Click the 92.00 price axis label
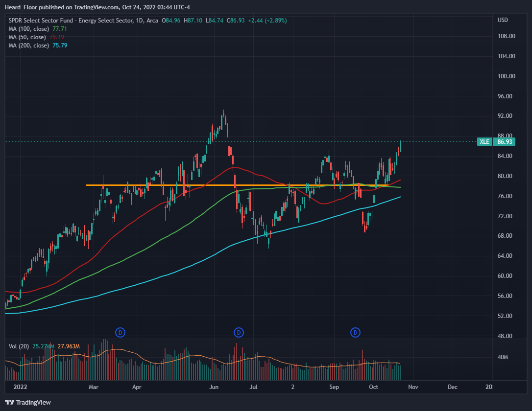532x411 pixels. coord(505,116)
